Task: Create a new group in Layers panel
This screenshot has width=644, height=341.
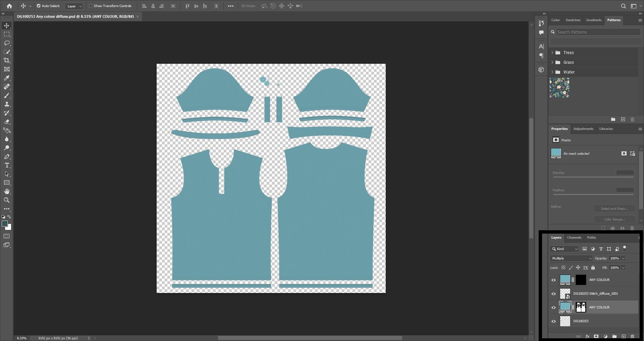Action: pos(614,336)
